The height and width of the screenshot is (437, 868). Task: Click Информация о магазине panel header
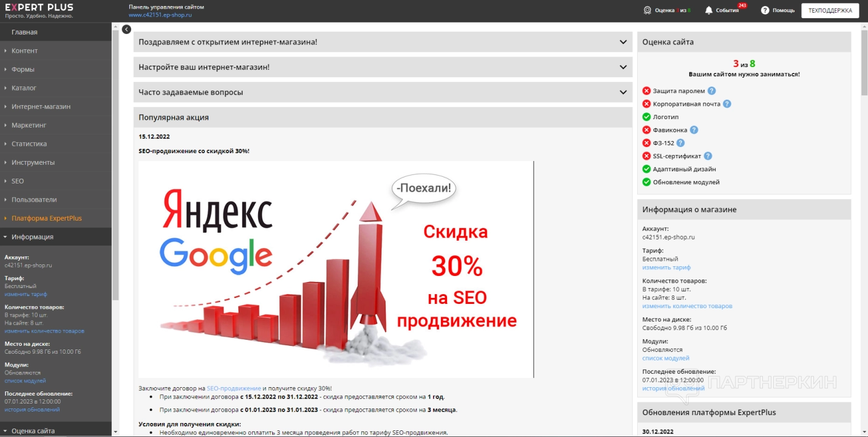click(x=744, y=210)
